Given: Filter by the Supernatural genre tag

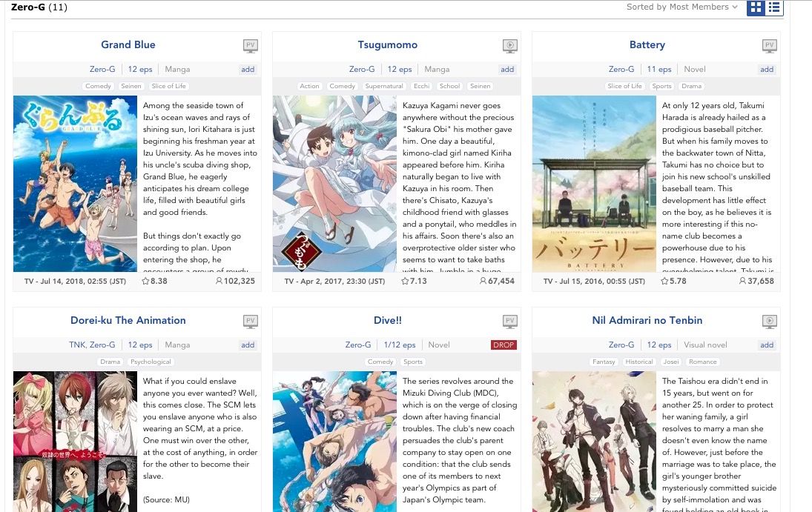Looking at the screenshot, I should 383,86.
